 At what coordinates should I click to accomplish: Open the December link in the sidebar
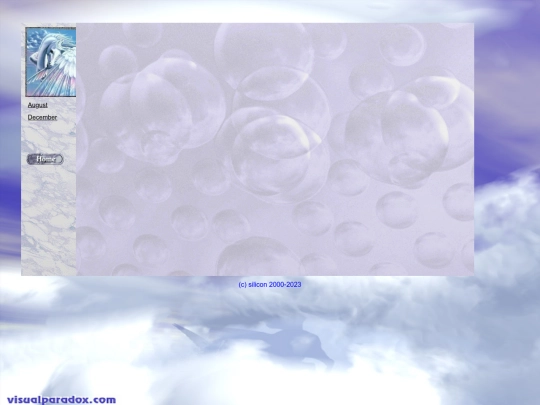coord(42,117)
